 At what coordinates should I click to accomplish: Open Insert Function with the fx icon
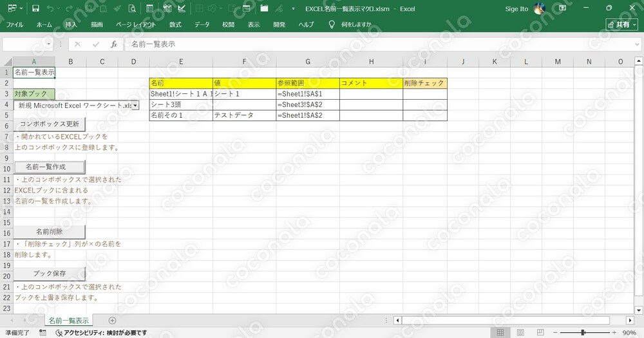tap(114, 44)
